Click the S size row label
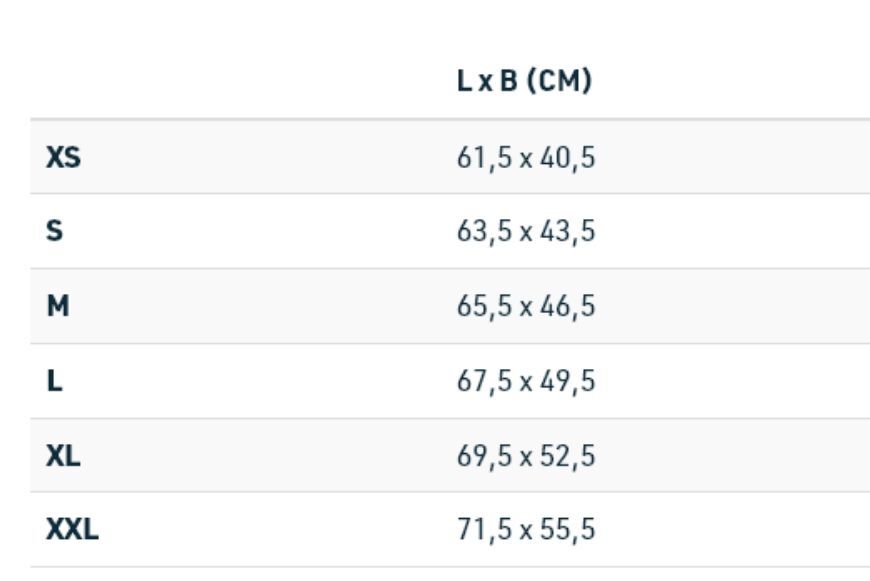 click(54, 230)
